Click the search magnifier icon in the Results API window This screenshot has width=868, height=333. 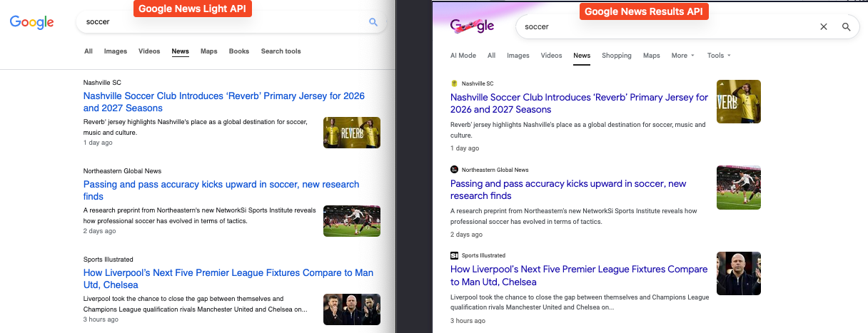846,26
